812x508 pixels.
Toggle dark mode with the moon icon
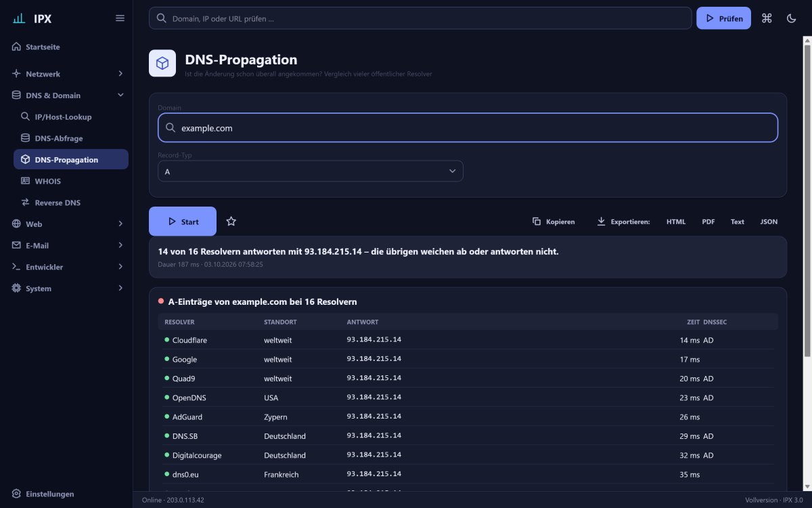pos(791,18)
